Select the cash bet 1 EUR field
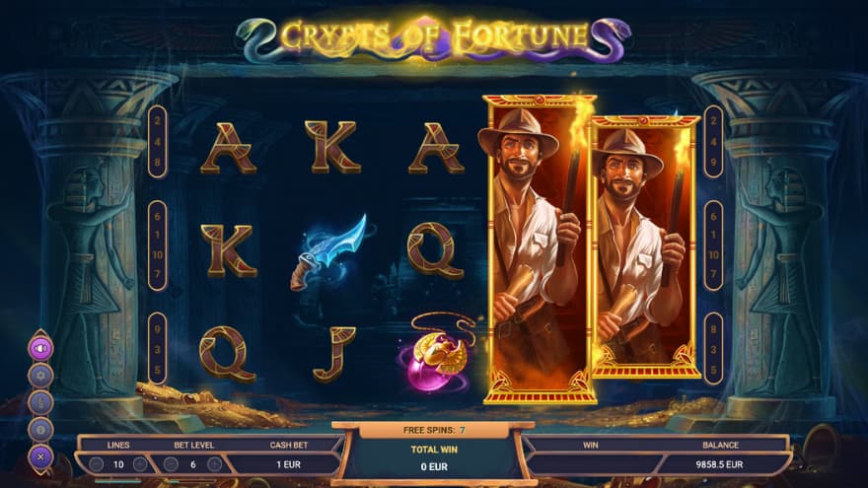 [288, 464]
